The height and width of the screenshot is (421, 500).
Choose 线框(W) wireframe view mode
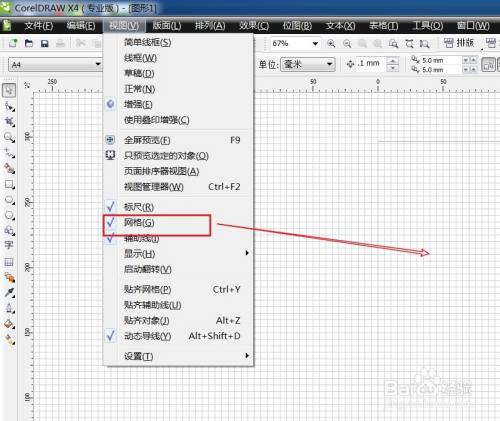(x=178, y=58)
